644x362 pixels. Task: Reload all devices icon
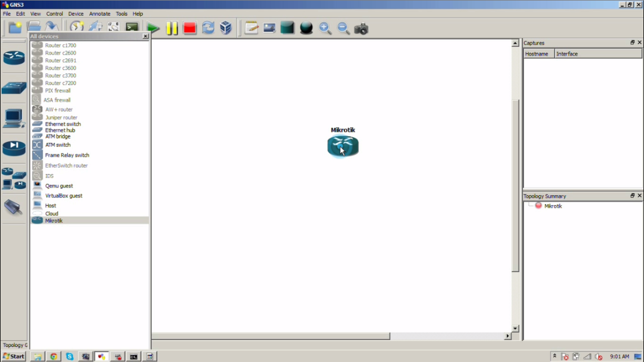coord(208,28)
